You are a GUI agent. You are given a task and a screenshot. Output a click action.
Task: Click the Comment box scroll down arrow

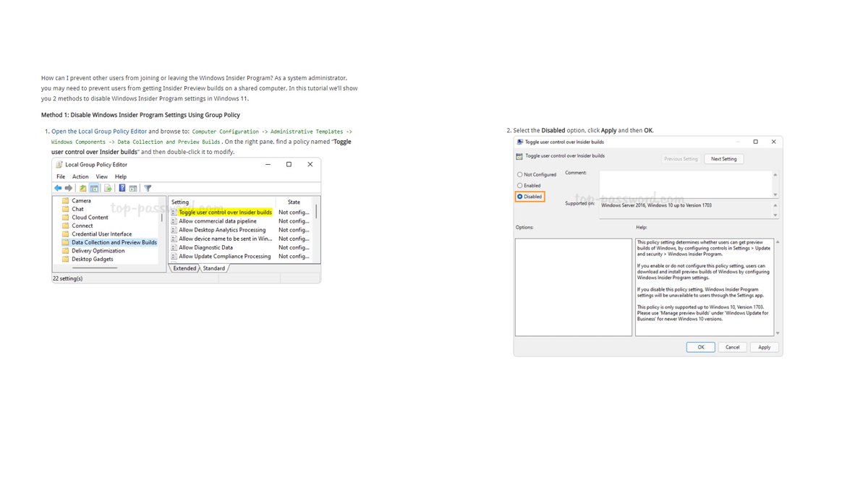775,195
